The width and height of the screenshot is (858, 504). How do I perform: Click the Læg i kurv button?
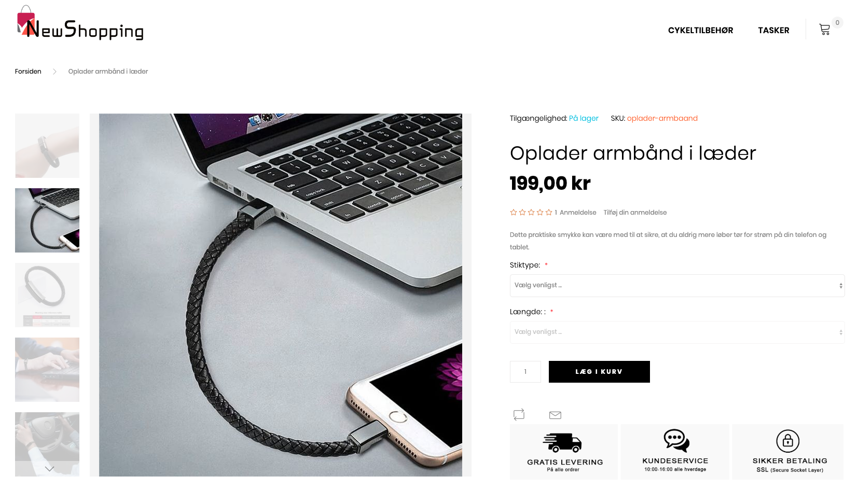(599, 372)
